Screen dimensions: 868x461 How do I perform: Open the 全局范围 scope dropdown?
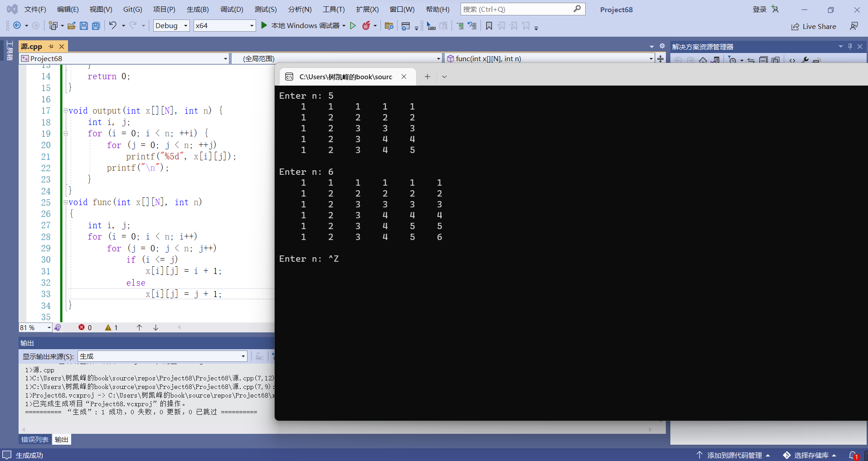tap(337, 58)
